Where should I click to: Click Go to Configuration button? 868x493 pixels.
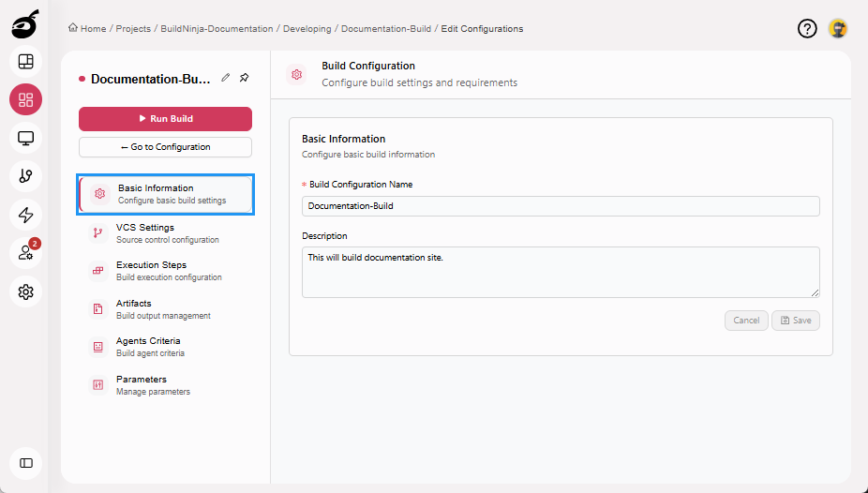click(165, 147)
